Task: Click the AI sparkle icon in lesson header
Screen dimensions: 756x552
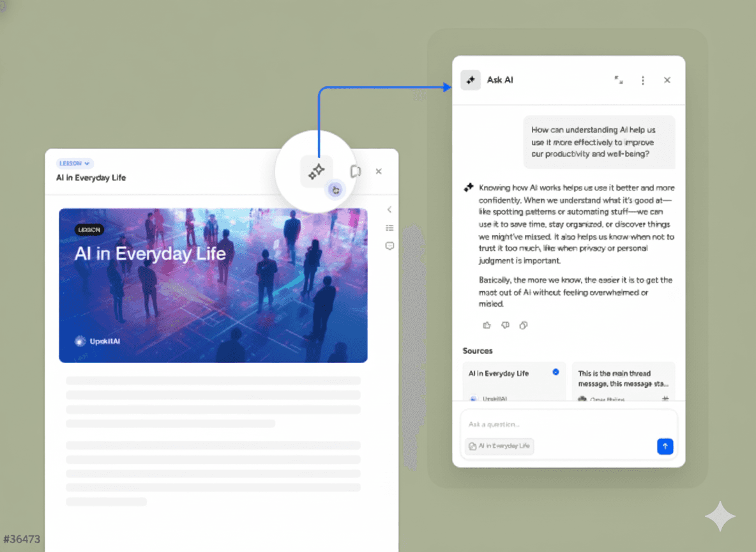Action: tap(317, 171)
